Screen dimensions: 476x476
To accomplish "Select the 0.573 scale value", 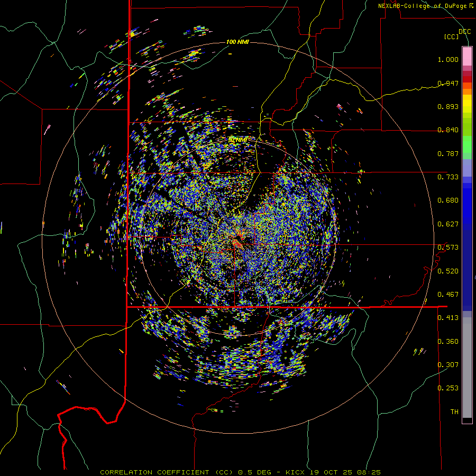I will (448, 248).
